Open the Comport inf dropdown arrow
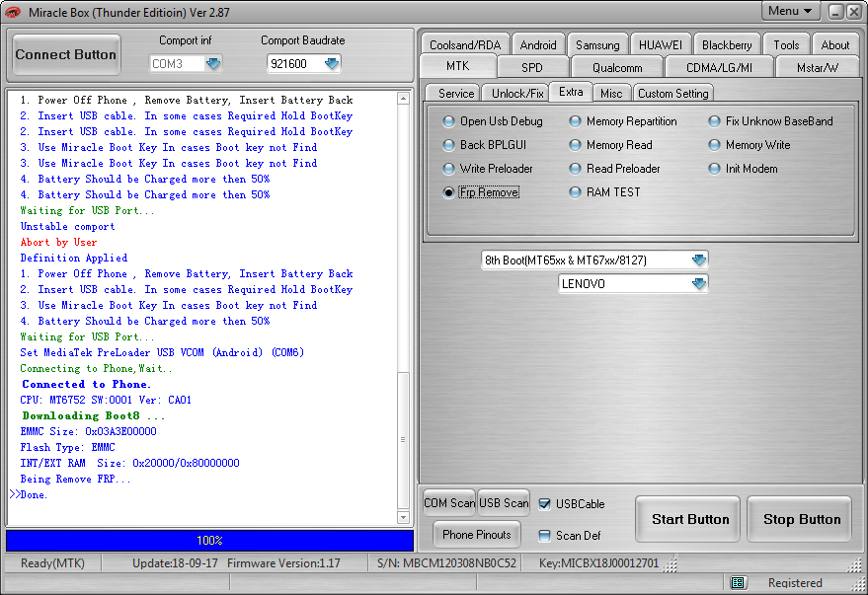 pos(213,63)
